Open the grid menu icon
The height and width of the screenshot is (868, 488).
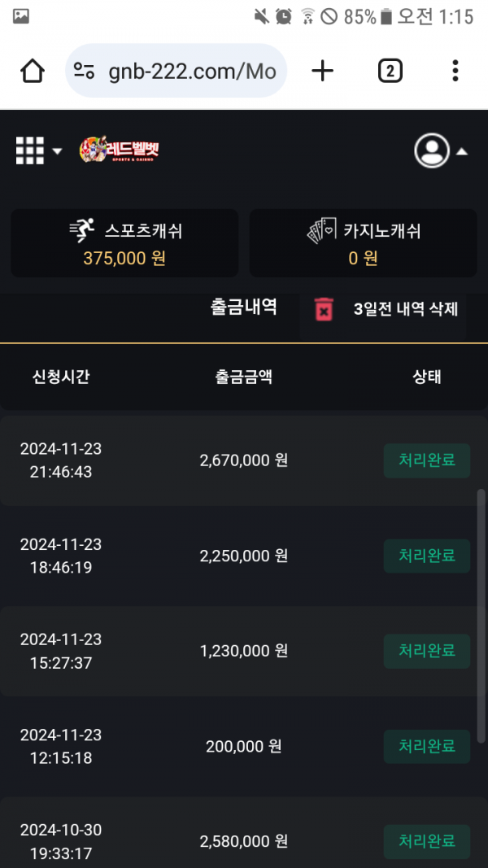(30, 150)
